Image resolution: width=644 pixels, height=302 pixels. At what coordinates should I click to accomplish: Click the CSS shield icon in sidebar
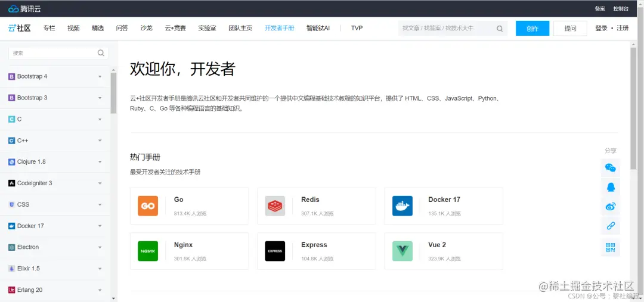[11, 205]
